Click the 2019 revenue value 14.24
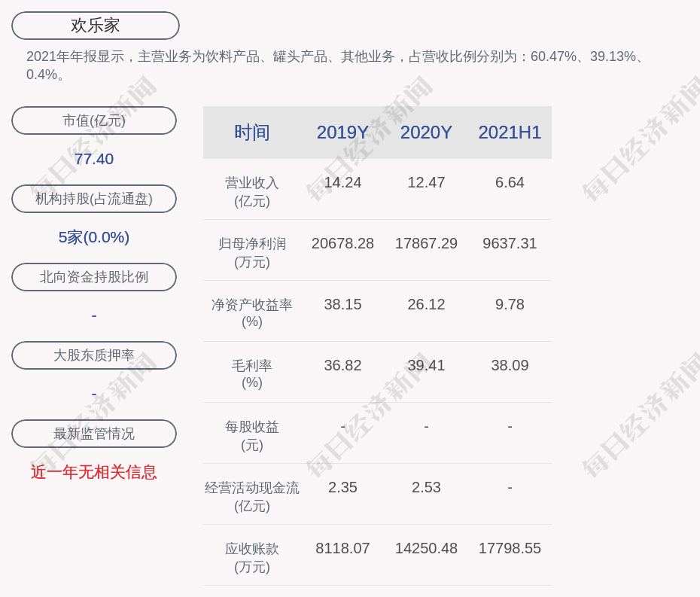The image size is (700, 597). pyautogui.click(x=342, y=183)
